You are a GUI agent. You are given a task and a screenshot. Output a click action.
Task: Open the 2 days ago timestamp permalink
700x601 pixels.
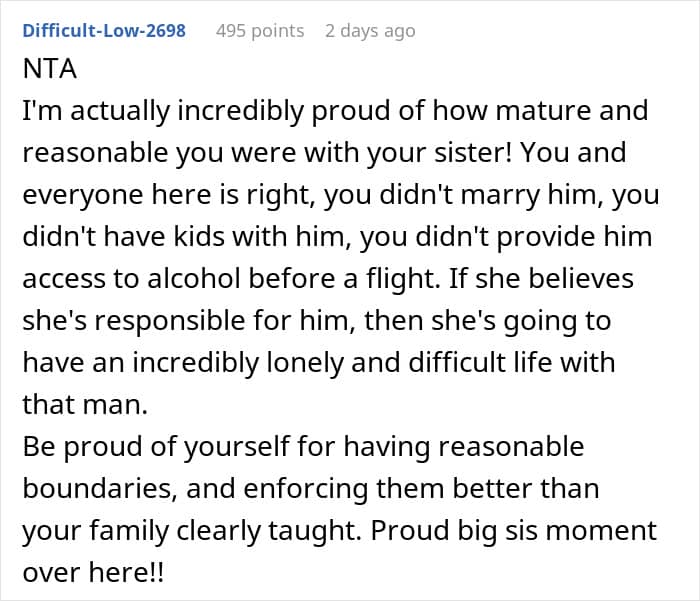pos(370,31)
